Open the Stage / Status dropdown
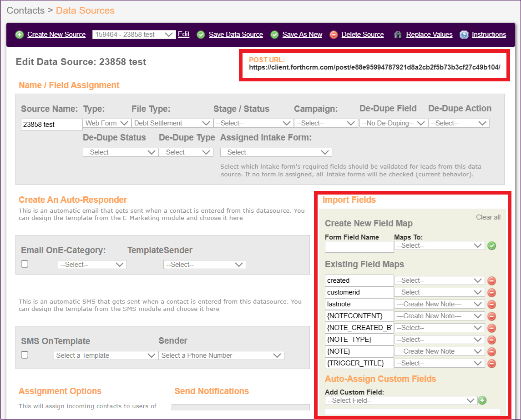The height and width of the screenshot is (420, 521). coord(253,123)
